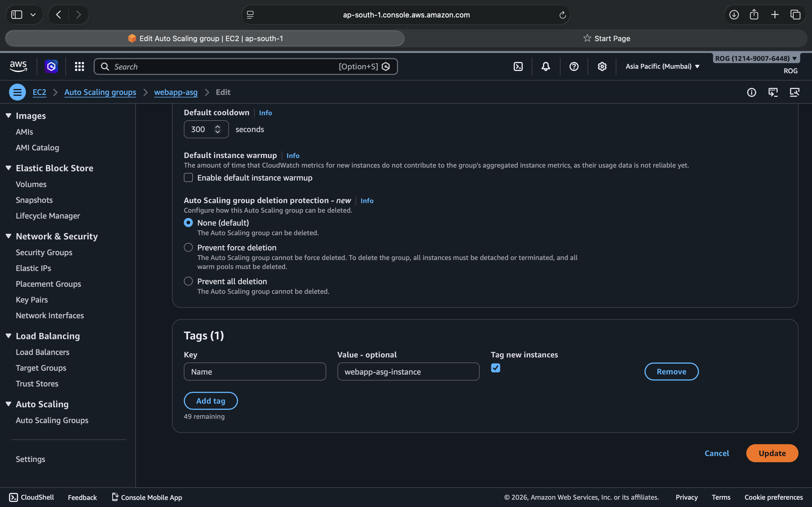Open the AWS help question mark menu

tap(574, 66)
